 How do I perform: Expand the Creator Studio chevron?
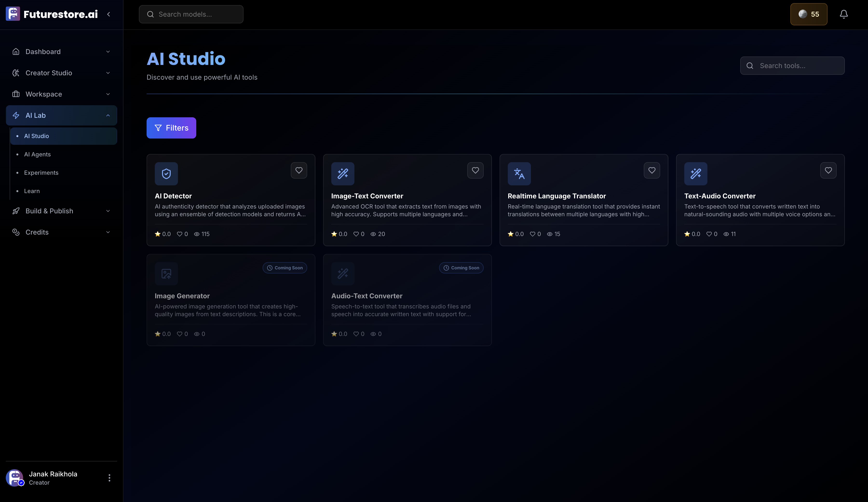coord(108,73)
